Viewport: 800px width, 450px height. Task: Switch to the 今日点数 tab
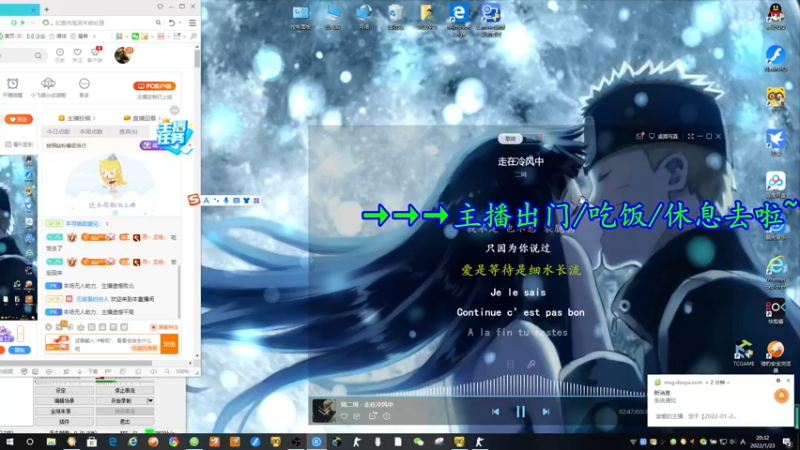click(x=58, y=132)
